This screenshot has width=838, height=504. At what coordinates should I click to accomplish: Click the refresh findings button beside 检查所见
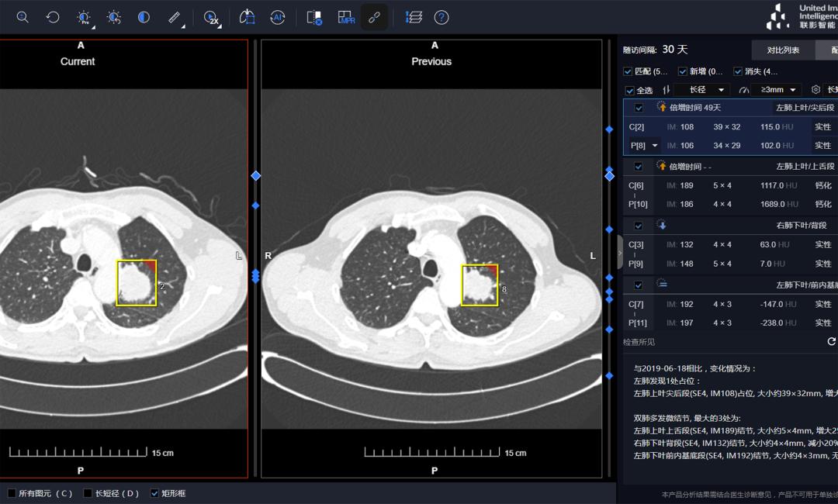[x=831, y=341]
